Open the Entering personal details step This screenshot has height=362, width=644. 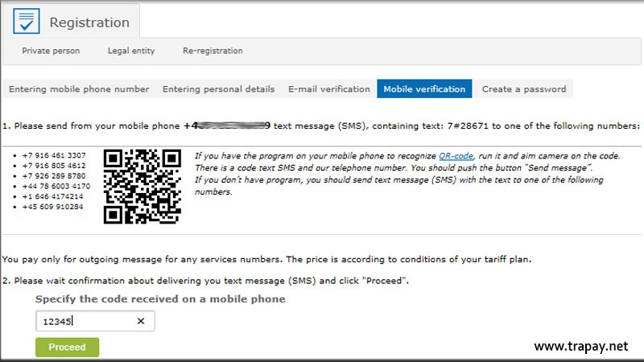[218, 89]
